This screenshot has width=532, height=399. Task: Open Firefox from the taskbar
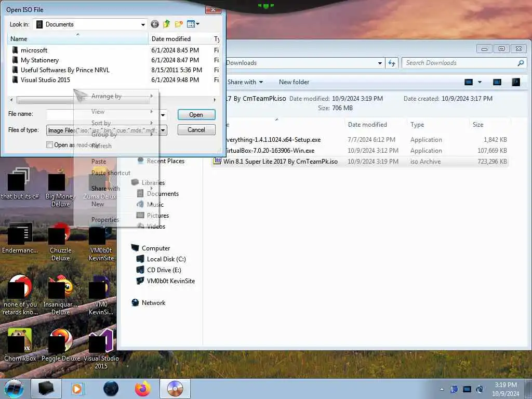[x=142, y=389]
